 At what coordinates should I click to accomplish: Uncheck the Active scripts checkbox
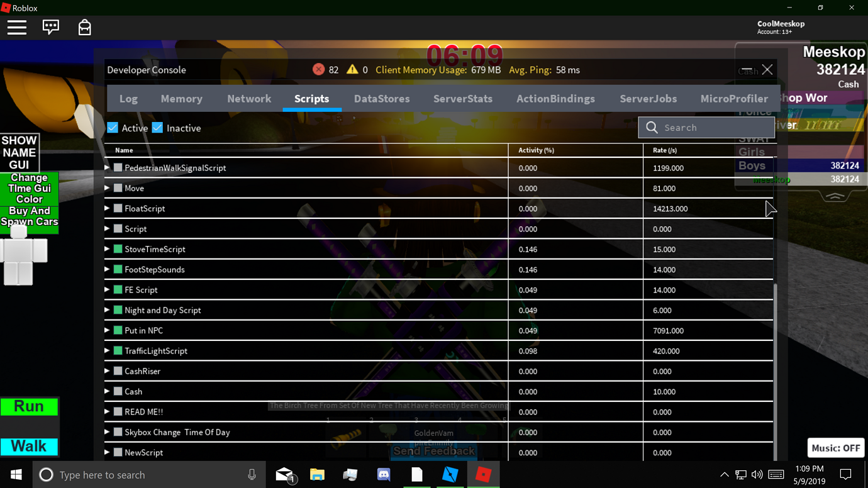pos(113,128)
